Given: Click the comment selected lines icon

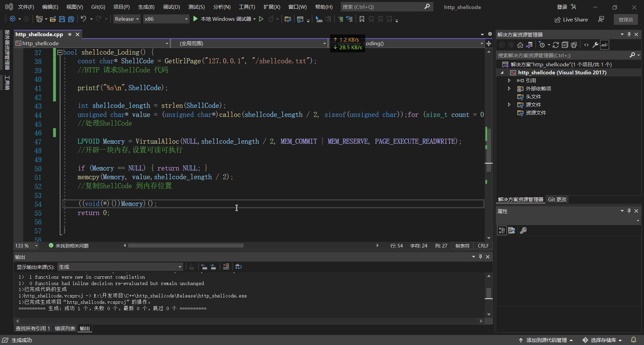Looking at the screenshot, I should 340,19.
